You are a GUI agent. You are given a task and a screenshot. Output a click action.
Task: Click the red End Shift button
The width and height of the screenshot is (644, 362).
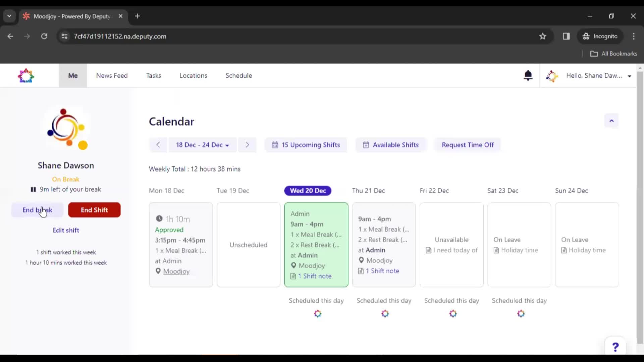94,210
